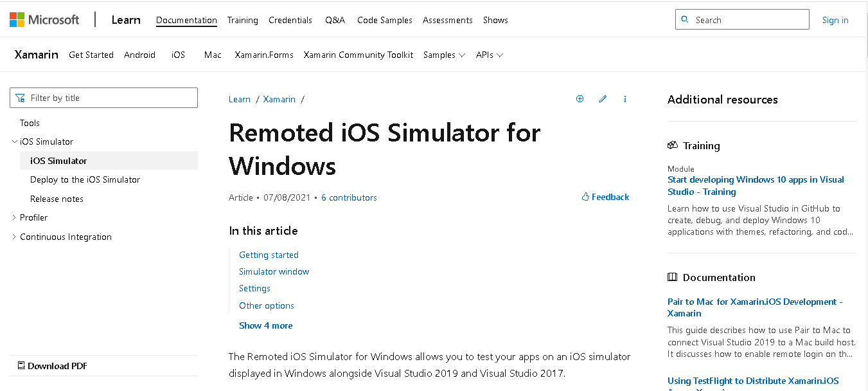
Task: Click the Download PDF icon
Action: pyautogui.click(x=21, y=366)
